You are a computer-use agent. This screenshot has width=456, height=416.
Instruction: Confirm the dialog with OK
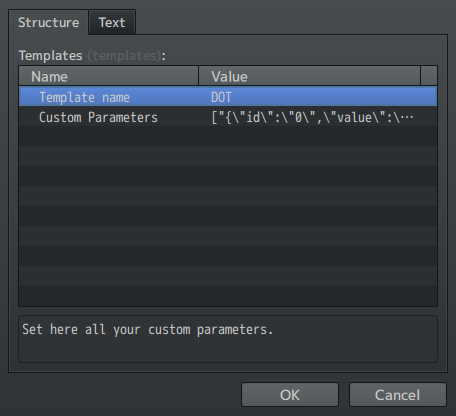(x=290, y=395)
